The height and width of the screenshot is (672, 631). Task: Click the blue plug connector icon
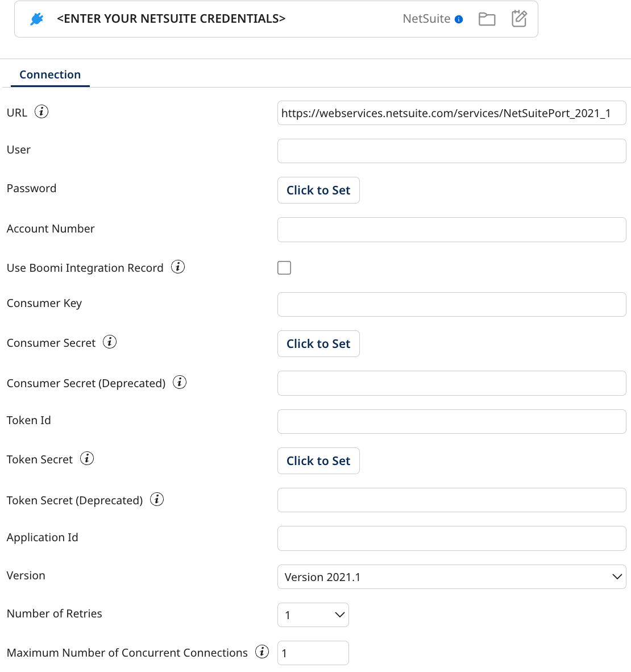(x=36, y=19)
